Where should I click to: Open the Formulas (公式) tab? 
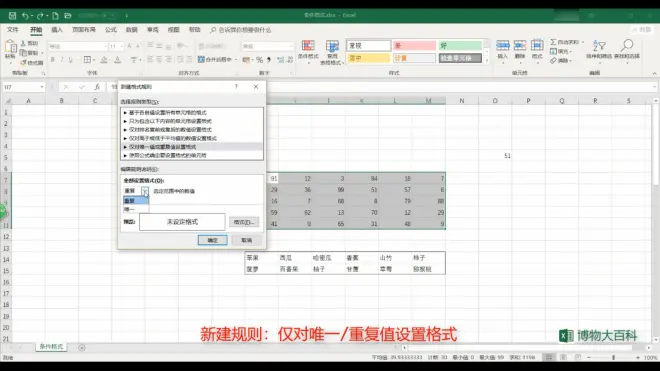coord(111,30)
